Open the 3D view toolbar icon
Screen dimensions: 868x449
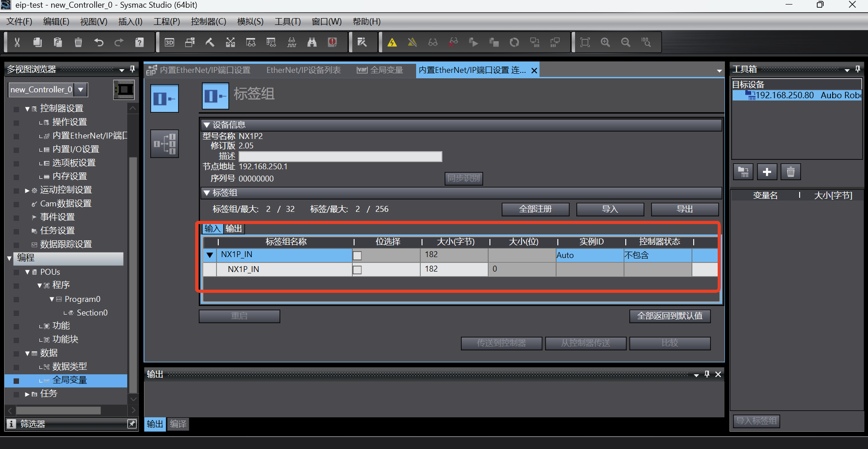point(169,43)
